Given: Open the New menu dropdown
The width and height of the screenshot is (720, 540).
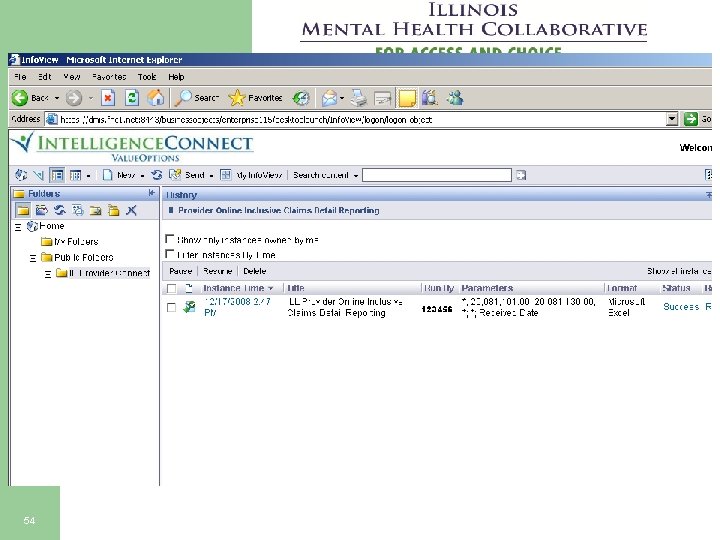Looking at the screenshot, I should pos(142,175).
